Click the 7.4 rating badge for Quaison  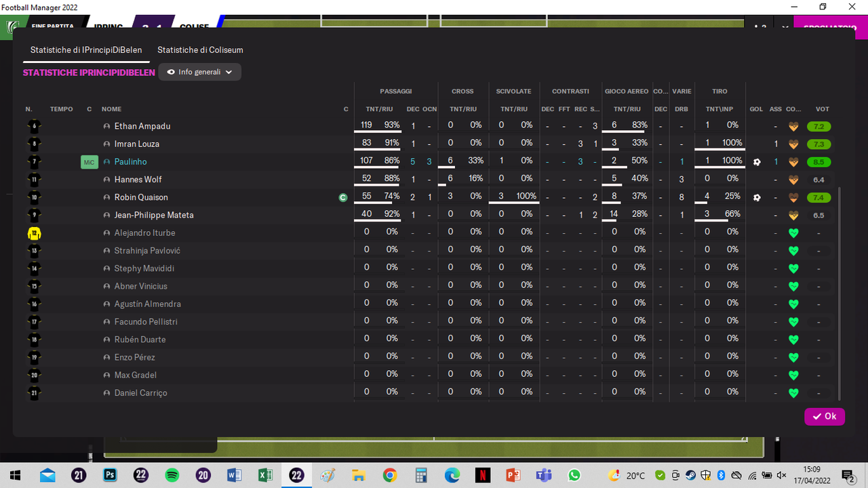click(818, 197)
